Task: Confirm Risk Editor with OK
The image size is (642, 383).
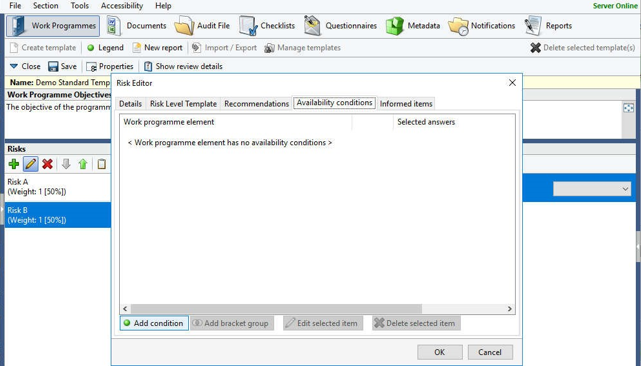Action: pos(440,352)
